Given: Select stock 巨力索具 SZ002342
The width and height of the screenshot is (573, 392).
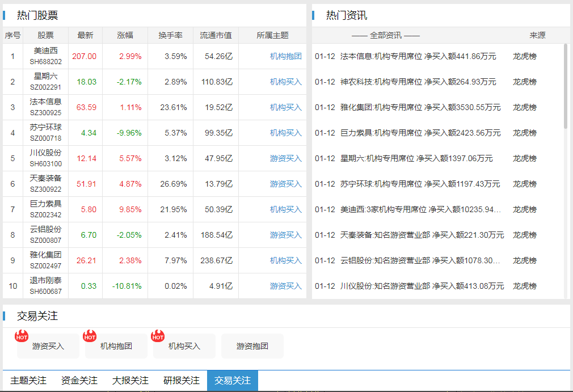Looking at the screenshot, I should [46, 209].
